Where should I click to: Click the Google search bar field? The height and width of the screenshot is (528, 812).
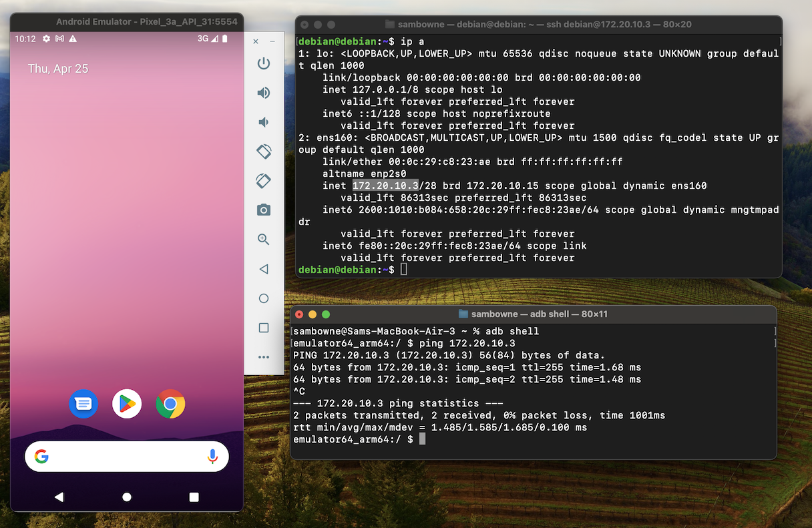[127, 457]
